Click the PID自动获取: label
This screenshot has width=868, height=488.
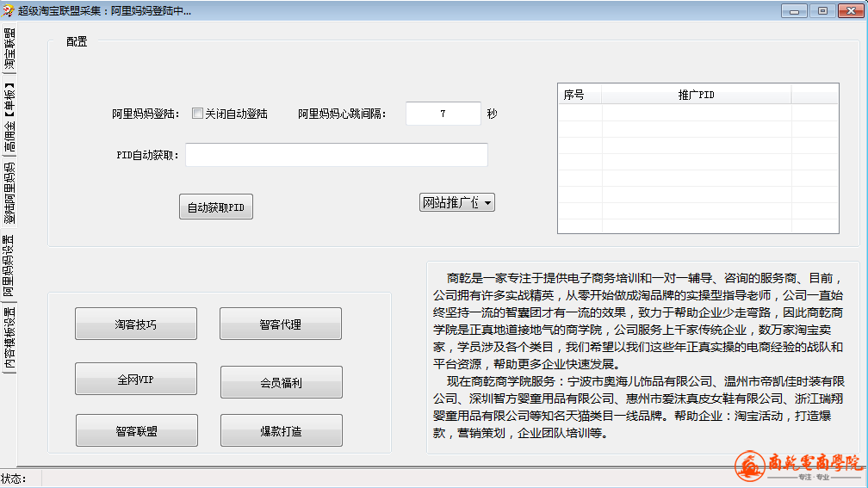point(147,156)
